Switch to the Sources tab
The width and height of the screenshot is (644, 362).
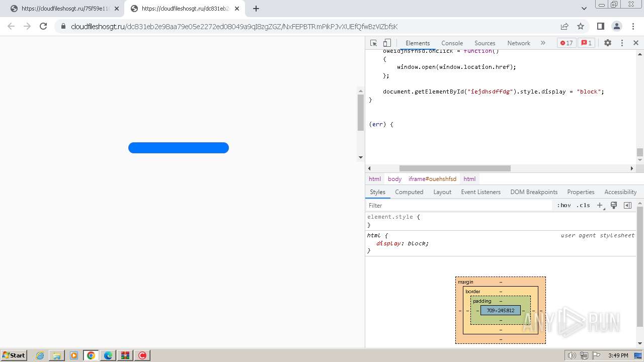485,43
